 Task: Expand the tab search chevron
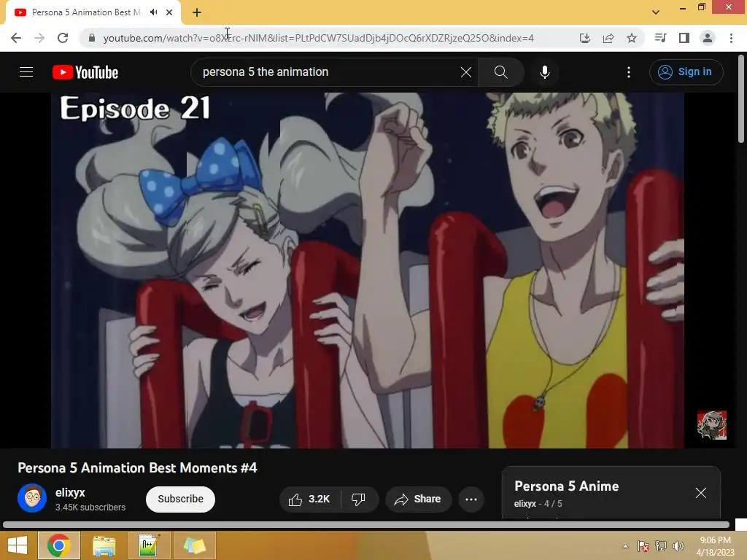(656, 12)
